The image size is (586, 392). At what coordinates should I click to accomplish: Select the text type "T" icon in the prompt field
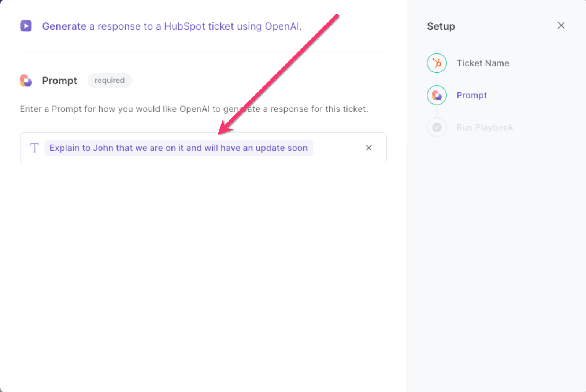pyautogui.click(x=34, y=148)
